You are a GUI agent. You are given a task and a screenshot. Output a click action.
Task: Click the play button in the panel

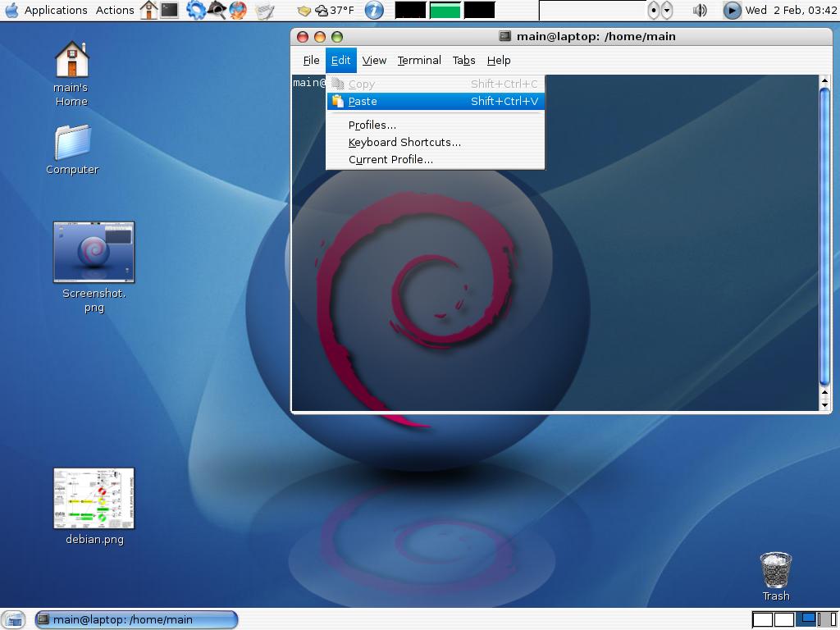[x=732, y=10]
